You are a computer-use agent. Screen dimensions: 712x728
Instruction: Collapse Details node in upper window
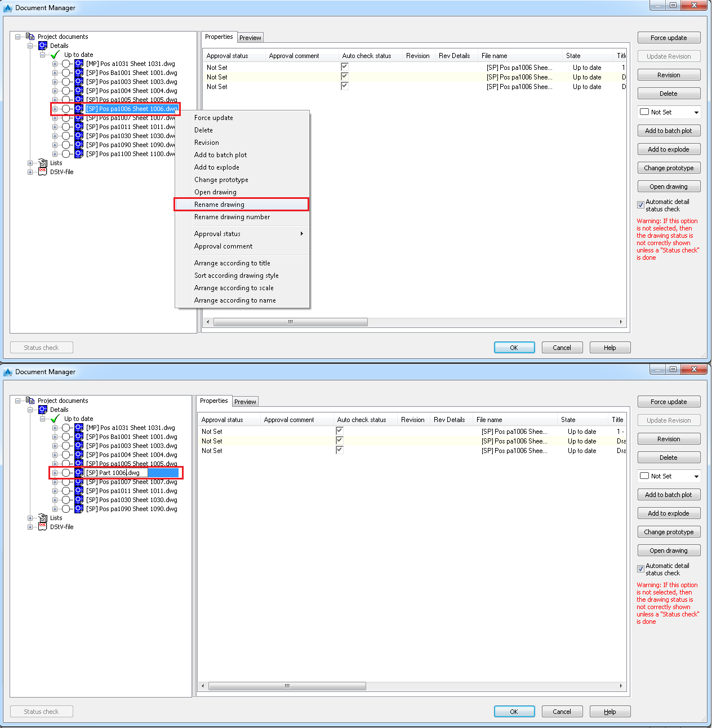(x=30, y=46)
